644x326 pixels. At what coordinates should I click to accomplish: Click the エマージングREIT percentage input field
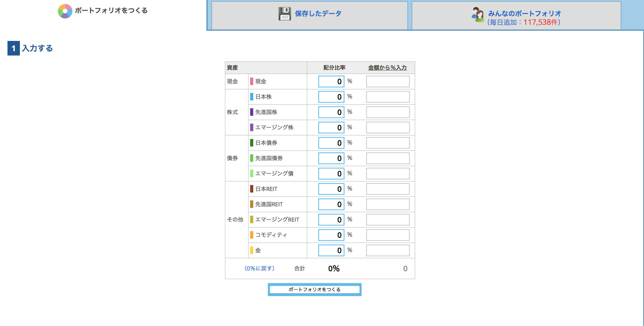[x=331, y=220]
